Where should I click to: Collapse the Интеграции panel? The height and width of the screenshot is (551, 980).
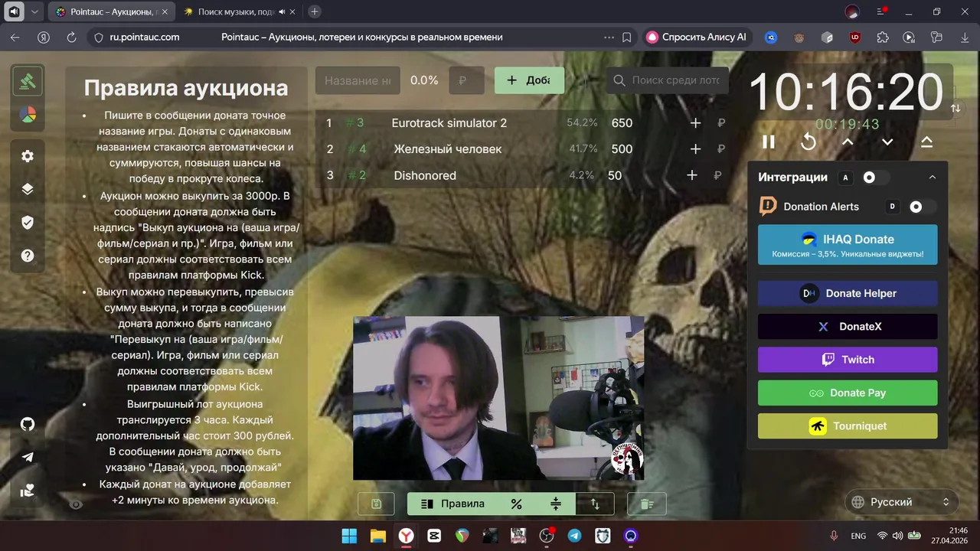point(933,177)
